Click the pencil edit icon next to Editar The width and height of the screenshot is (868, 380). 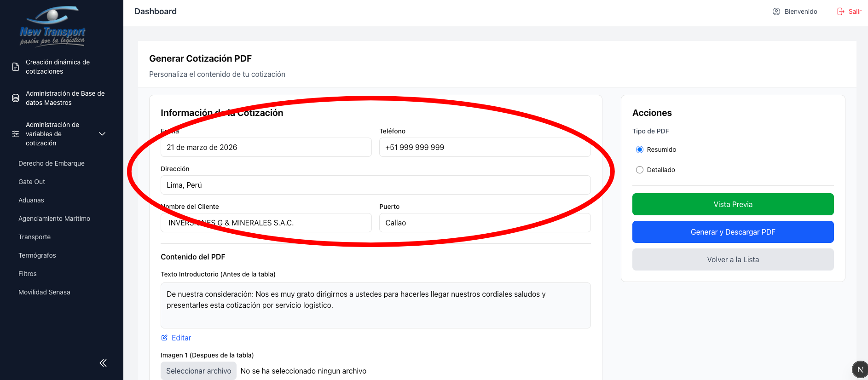(x=164, y=338)
